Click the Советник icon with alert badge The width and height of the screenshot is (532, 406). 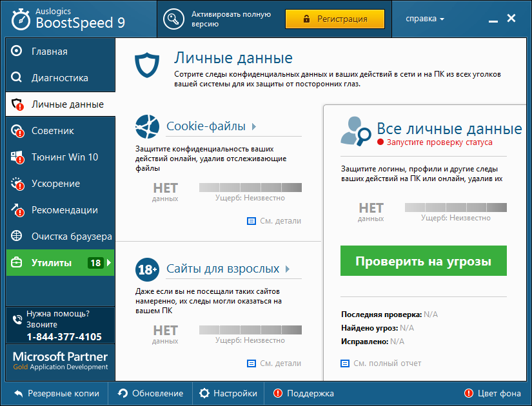click(x=17, y=131)
